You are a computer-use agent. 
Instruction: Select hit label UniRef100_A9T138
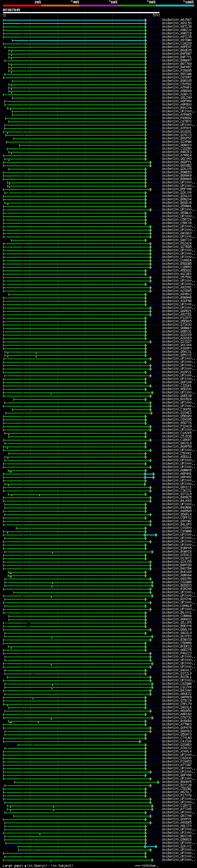177,26
